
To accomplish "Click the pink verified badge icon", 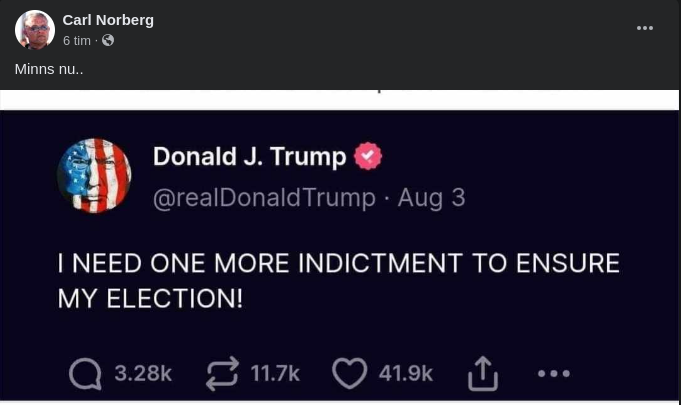I will 368,156.
